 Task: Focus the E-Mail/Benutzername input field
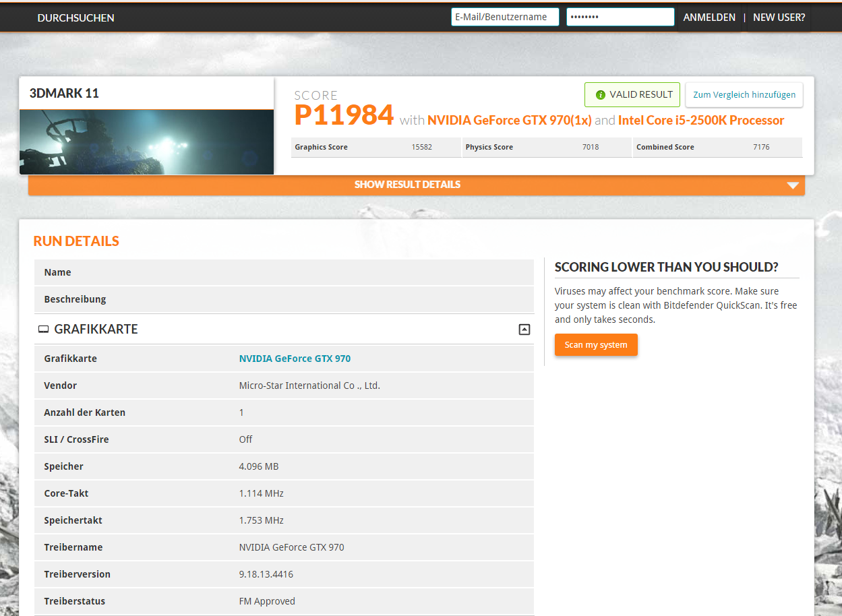[x=505, y=17]
